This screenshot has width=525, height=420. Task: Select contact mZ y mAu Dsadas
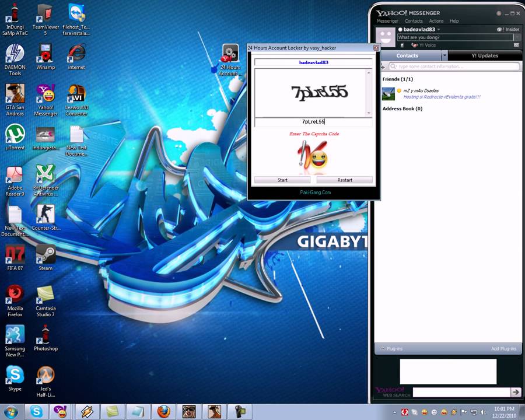[421, 90]
